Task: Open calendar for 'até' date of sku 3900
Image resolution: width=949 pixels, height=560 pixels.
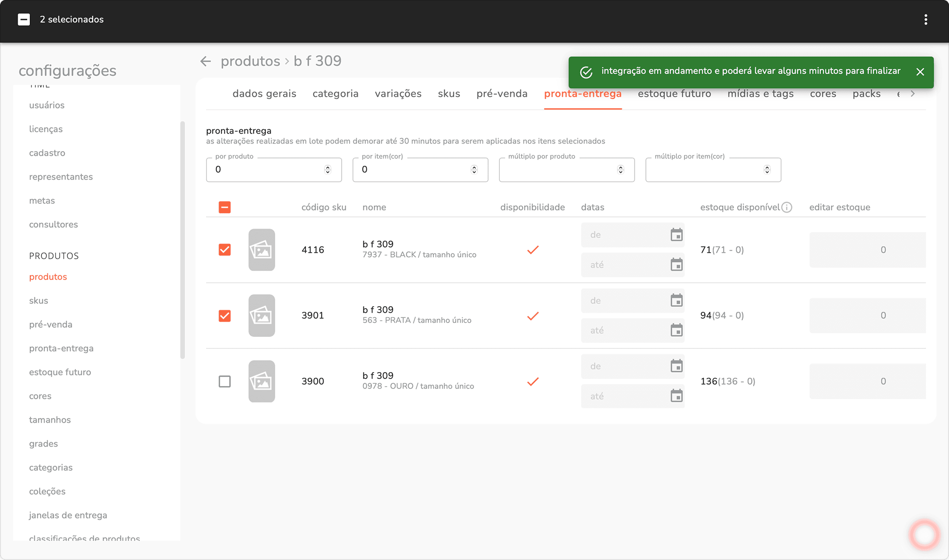Action: pos(677,396)
